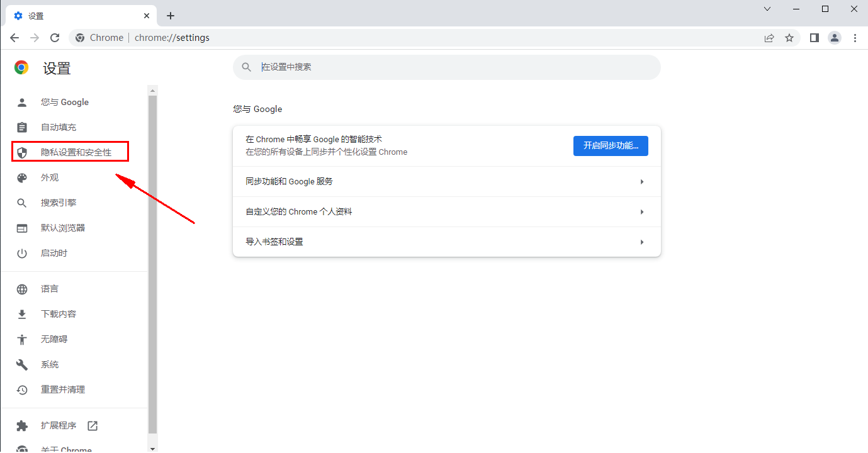Click the 在 Chrome 中畅享 Google 的智能技术 heading
This screenshot has width=868, height=453.
tap(313, 139)
